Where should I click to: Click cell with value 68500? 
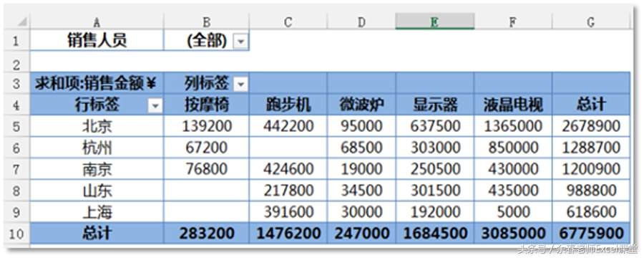(x=362, y=148)
